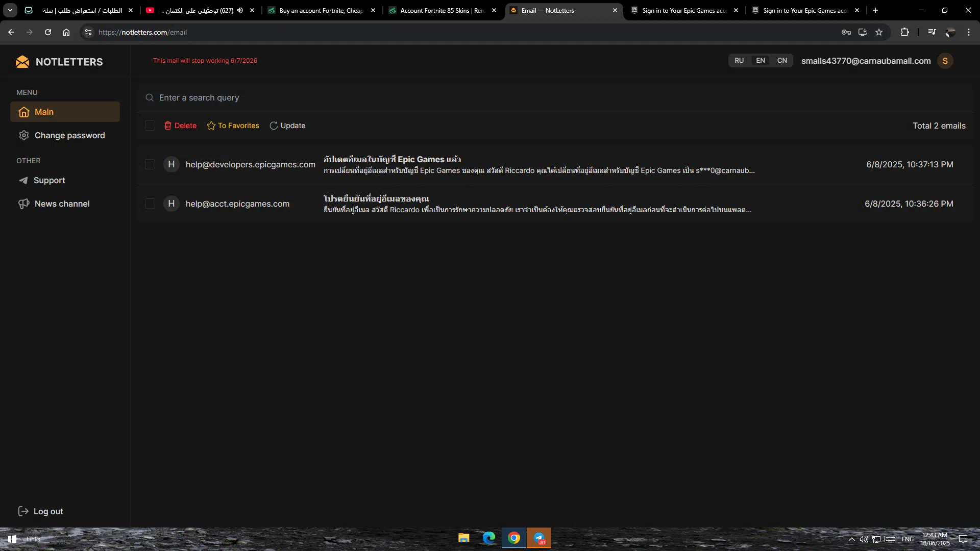Open File Explorer from taskbar
This screenshot has height=551, width=980.
click(x=463, y=538)
